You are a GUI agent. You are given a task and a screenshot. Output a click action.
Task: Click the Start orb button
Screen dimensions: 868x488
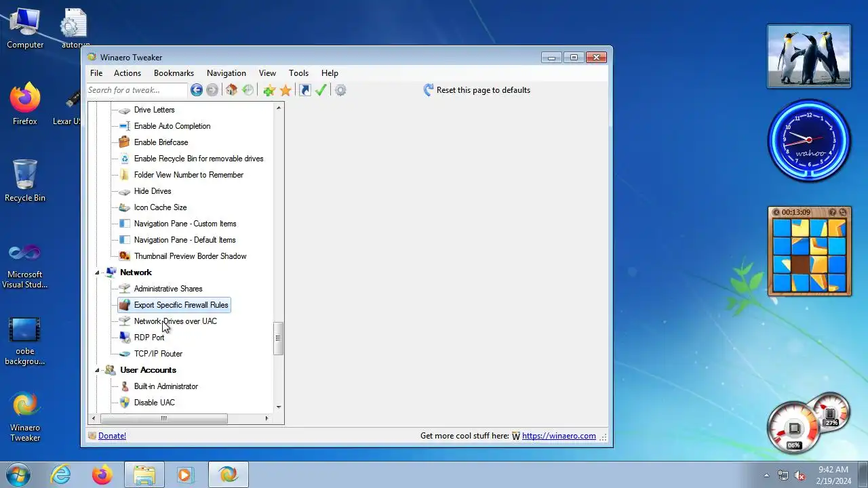17,474
